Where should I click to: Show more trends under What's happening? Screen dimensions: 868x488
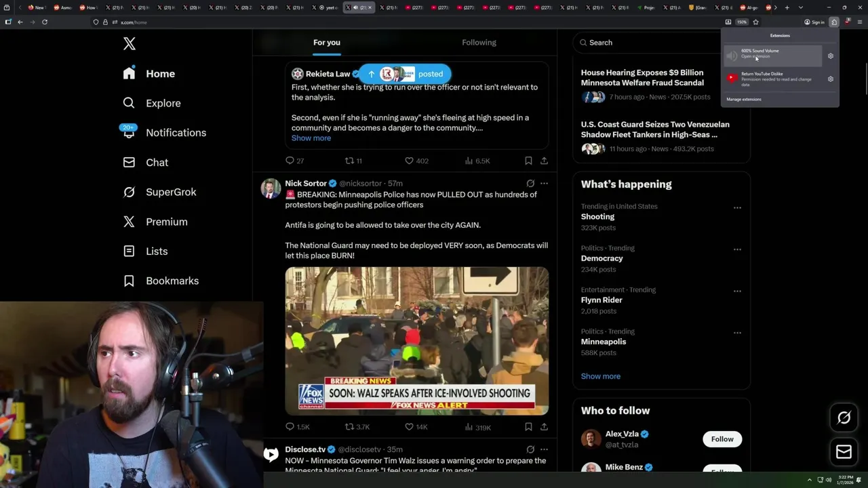[x=601, y=376]
